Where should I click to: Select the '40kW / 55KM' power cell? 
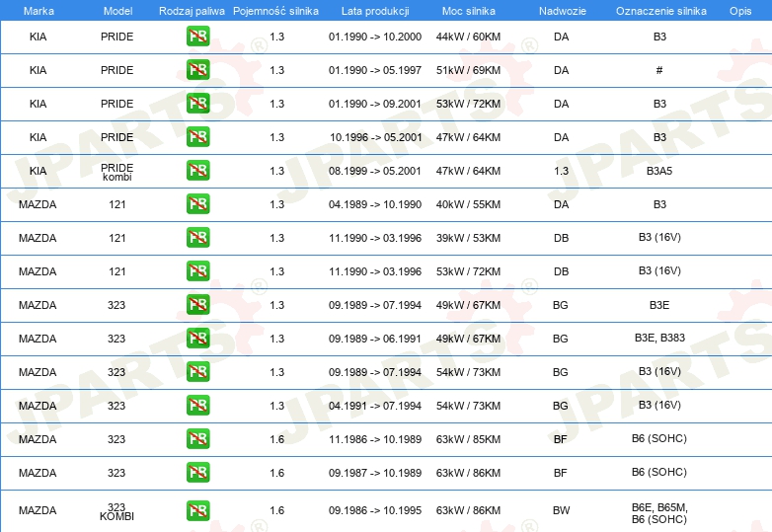[x=468, y=204]
